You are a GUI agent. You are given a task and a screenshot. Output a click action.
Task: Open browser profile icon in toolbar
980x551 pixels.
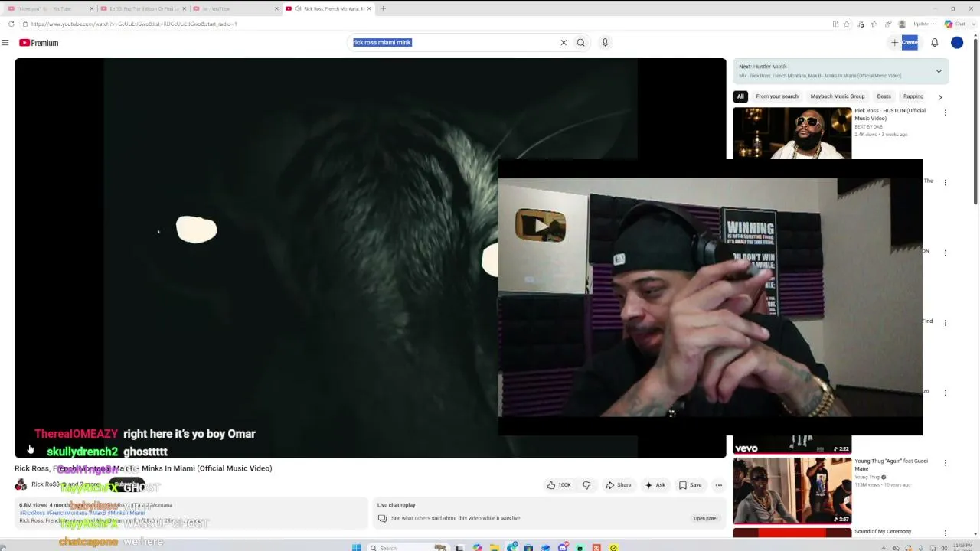(902, 24)
